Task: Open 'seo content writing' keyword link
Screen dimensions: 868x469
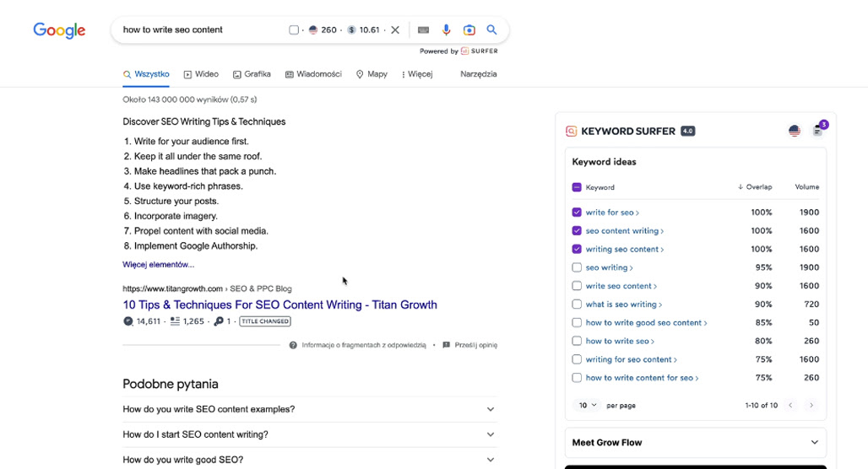Action: point(625,230)
